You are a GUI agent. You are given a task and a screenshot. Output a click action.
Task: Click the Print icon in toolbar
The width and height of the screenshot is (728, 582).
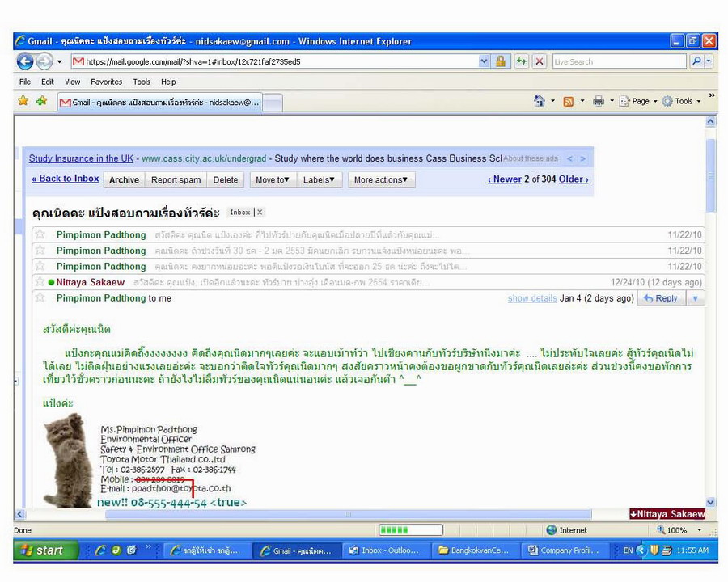[x=599, y=101]
